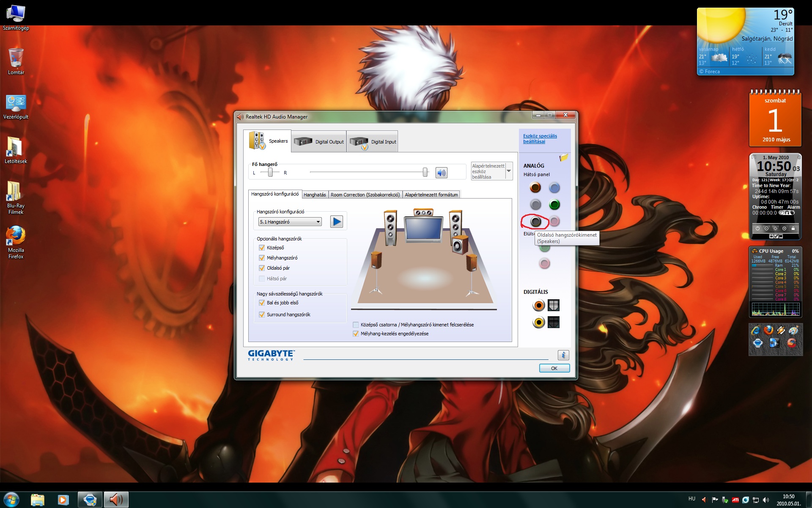The height and width of the screenshot is (508, 812).
Task: Click the calendar gadget showing szombat 1
Action: point(776,119)
